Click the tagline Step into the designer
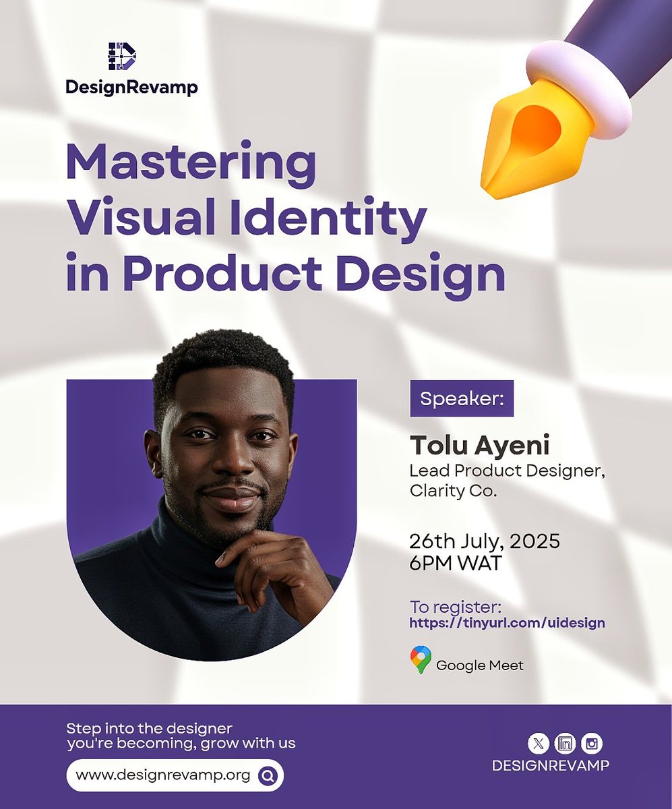Image resolution: width=672 pixels, height=809 pixels. [147, 729]
